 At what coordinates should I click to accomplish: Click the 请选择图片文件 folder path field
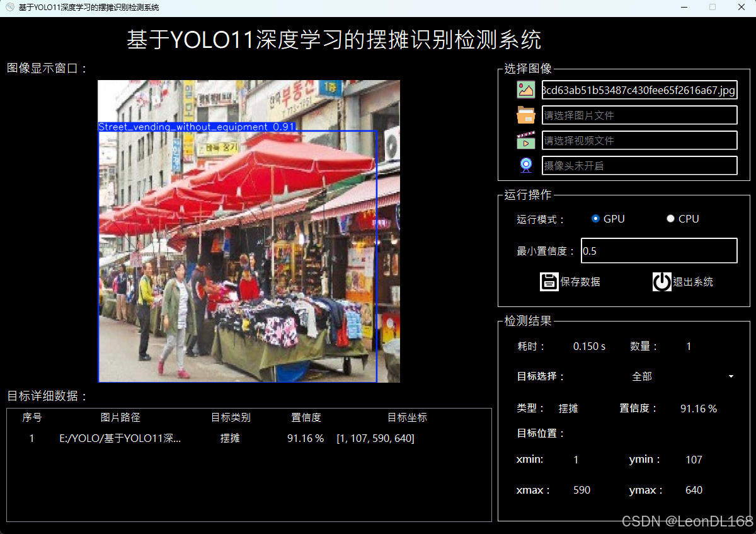tap(639, 115)
